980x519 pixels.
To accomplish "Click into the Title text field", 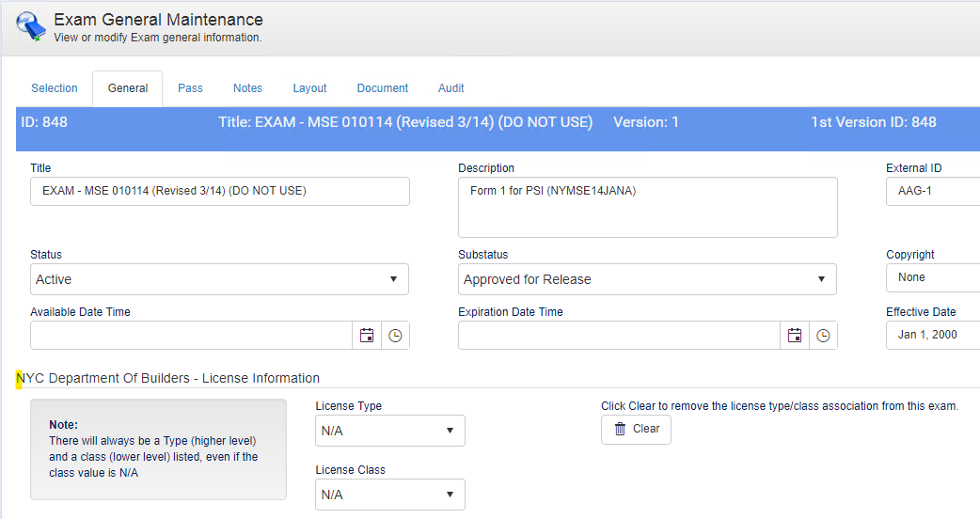I will click(x=219, y=191).
